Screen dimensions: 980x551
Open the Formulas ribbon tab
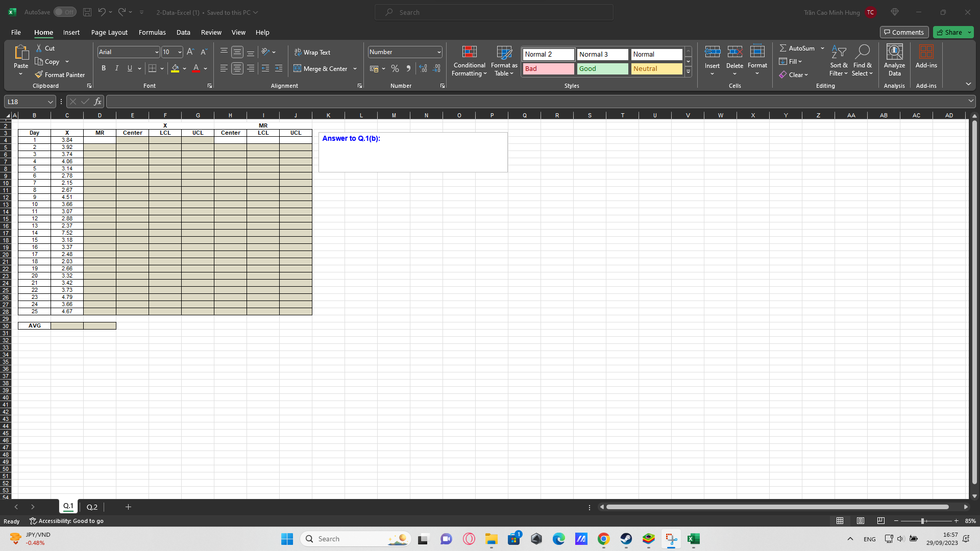point(152,32)
